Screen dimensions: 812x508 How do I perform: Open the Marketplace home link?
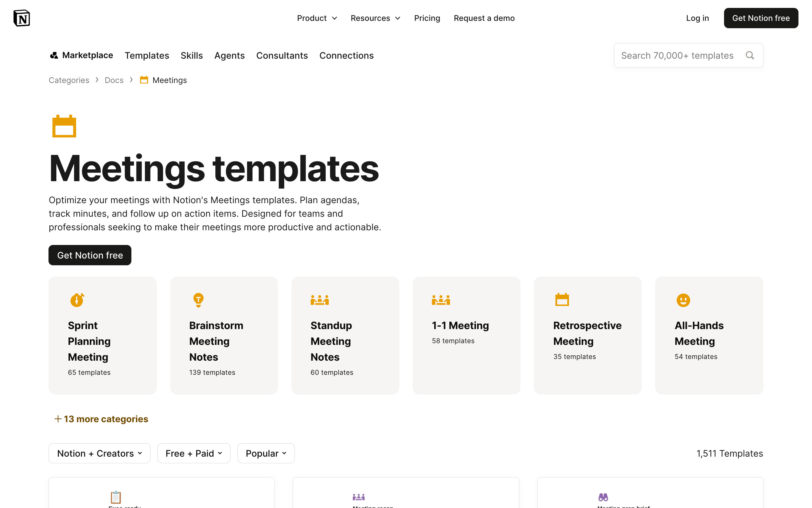pyautogui.click(x=81, y=55)
